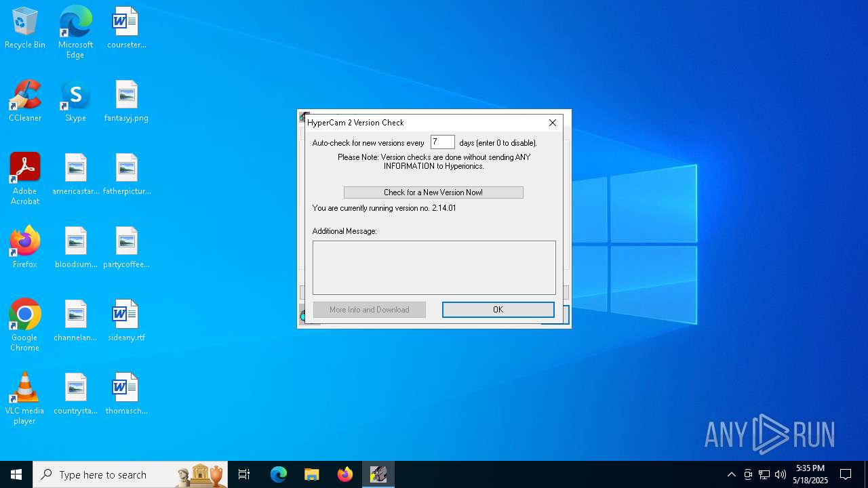Click the Check for a New Version Now button
The height and width of the screenshot is (488, 868).
(x=433, y=192)
